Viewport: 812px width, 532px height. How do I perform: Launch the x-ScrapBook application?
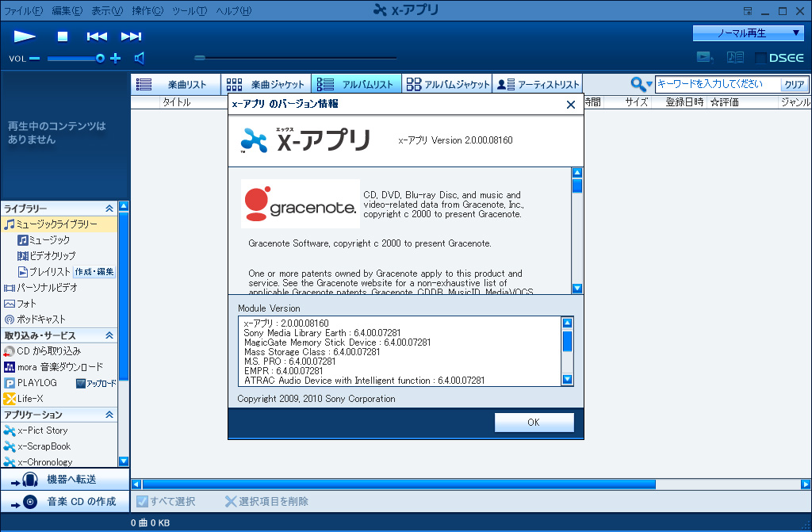tap(37, 446)
